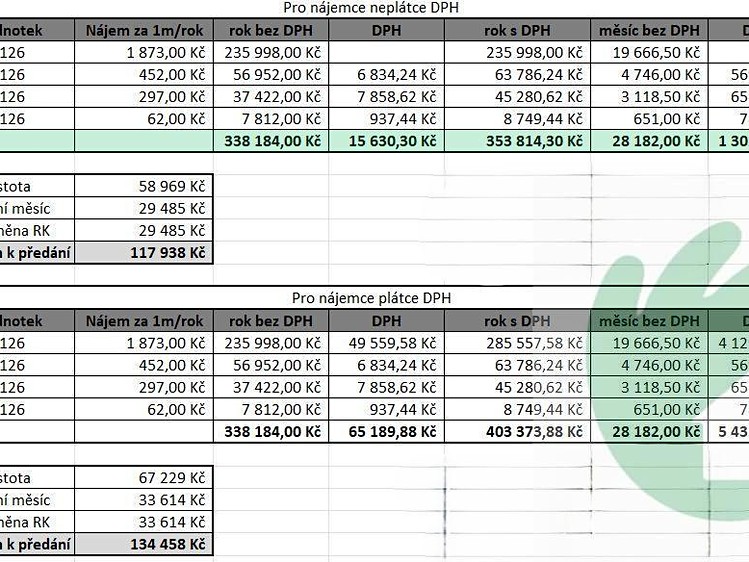
Task: Click the 'Pro nájemce plátce DPH' title
Action: pyautogui.click(x=371, y=298)
